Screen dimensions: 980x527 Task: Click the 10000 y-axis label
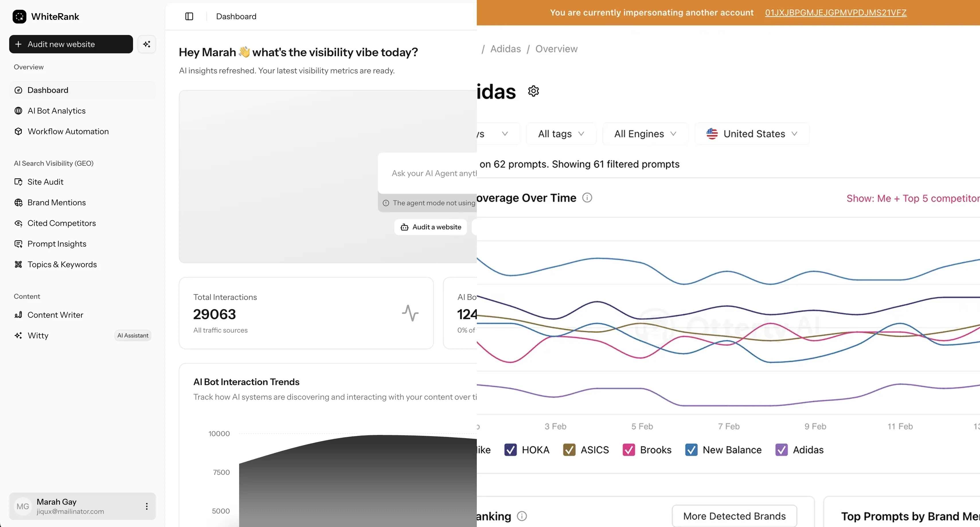219,434
